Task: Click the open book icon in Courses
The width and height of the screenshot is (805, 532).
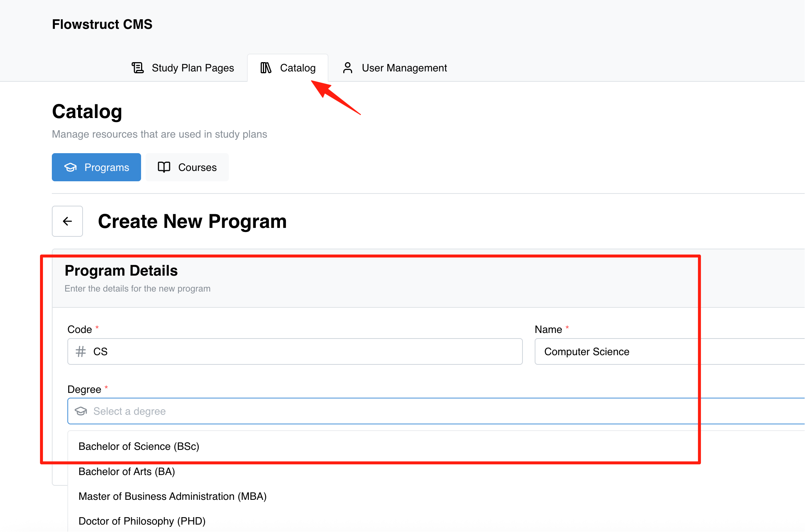Action: [164, 167]
